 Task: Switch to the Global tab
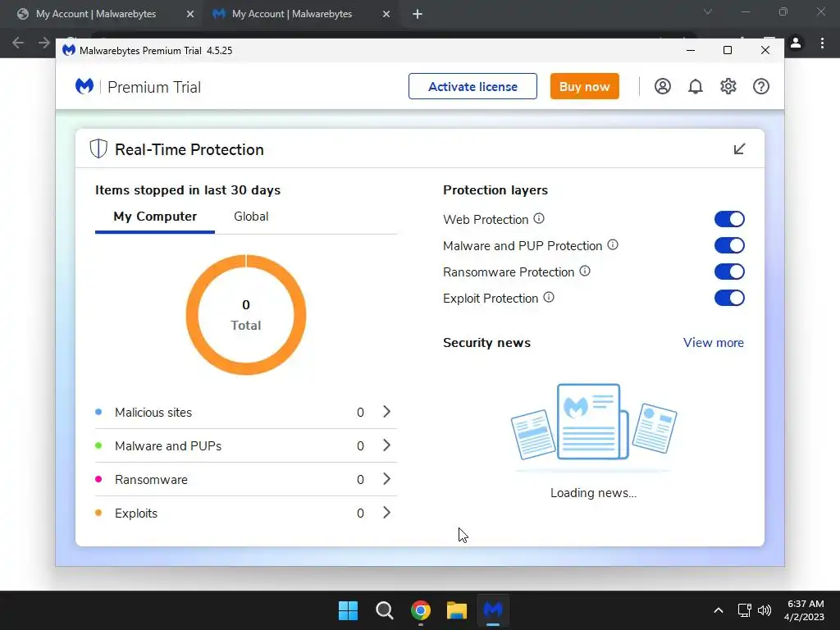tap(251, 217)
